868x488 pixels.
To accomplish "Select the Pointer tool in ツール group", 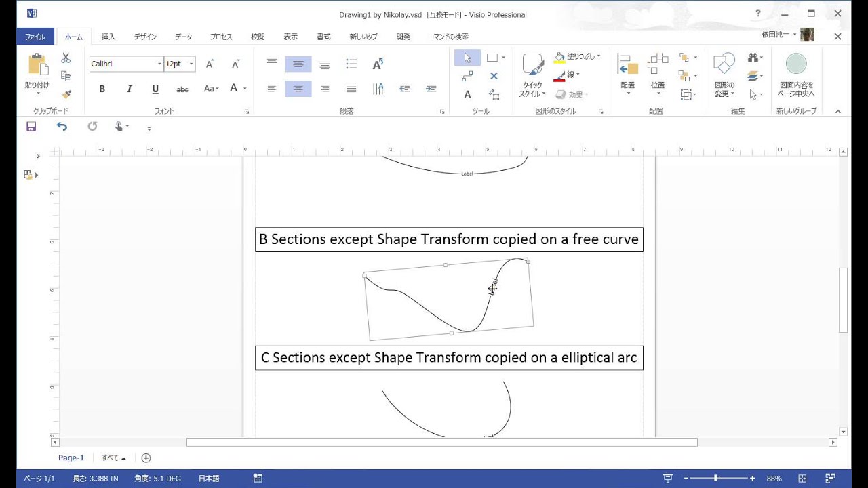I will [467, 58].
